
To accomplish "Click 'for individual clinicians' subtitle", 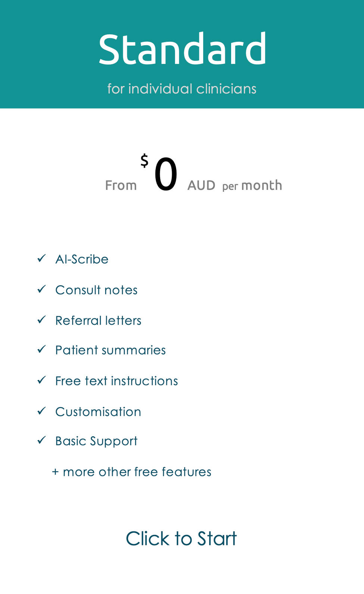I will pyautogui.click(x=182, y=89).
